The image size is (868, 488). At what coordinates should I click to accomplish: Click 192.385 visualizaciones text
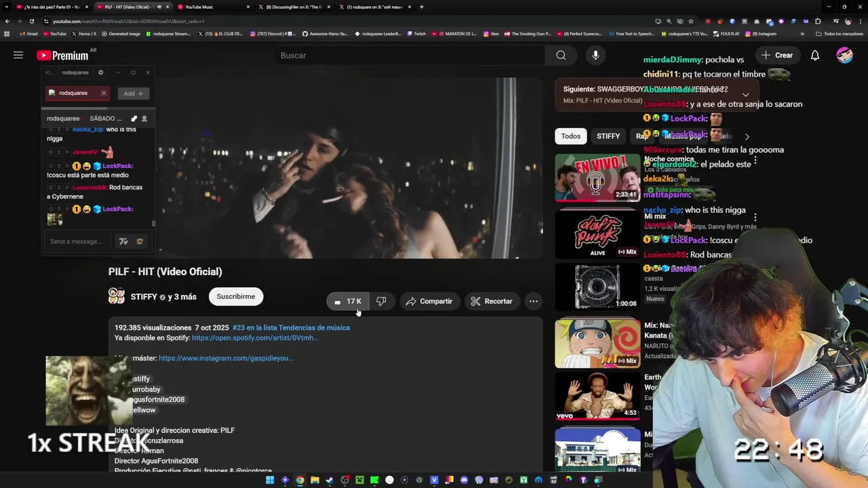[153, 327]
